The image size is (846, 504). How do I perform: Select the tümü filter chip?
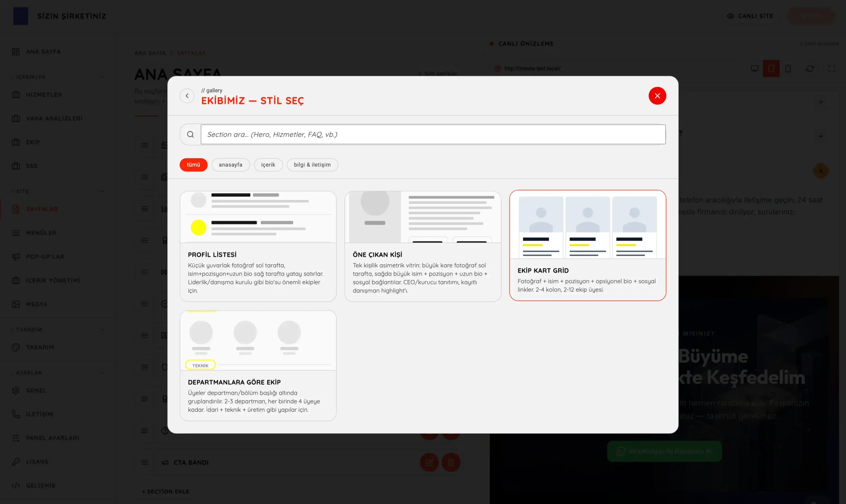coord(193,165)
